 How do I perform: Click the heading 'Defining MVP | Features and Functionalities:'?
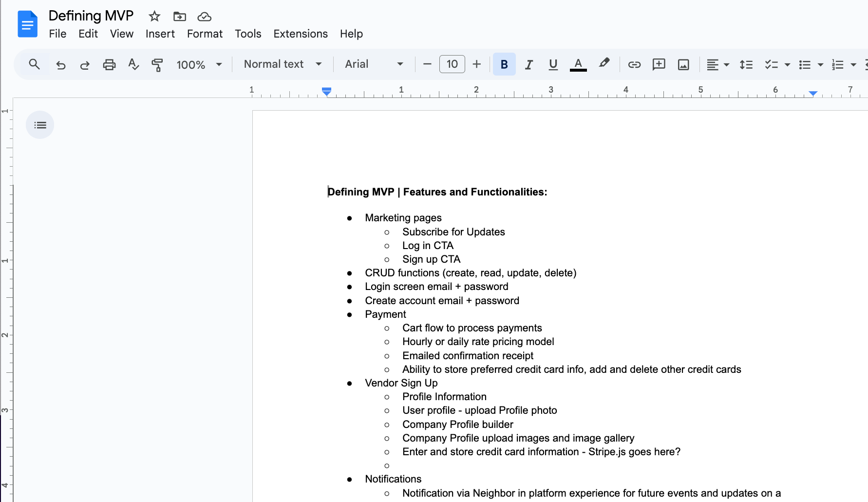[437, 192]
